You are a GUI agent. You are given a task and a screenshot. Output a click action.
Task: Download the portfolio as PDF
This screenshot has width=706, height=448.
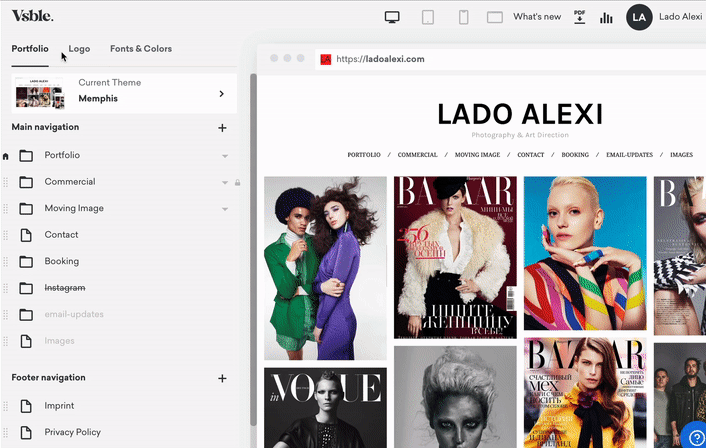tap(580, 17)
